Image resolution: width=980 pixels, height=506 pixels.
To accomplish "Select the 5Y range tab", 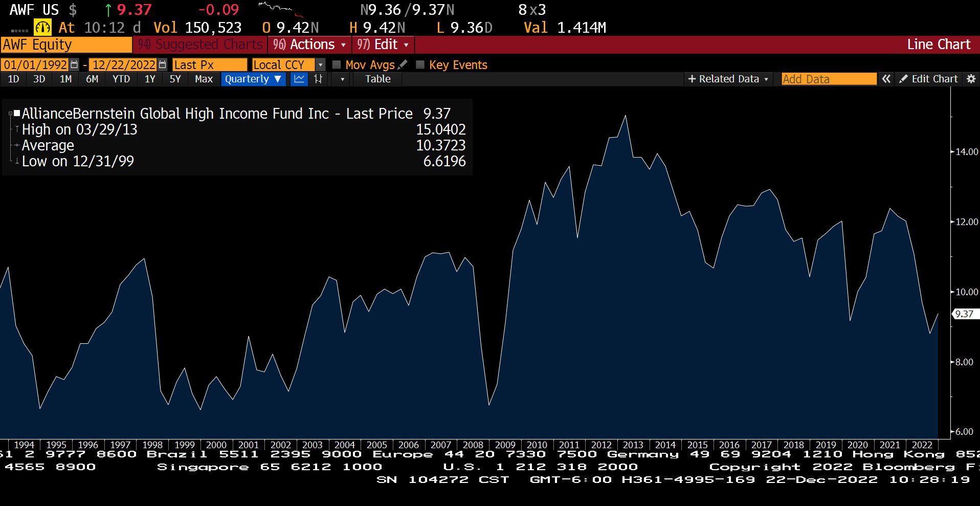I will click(175, 79).
